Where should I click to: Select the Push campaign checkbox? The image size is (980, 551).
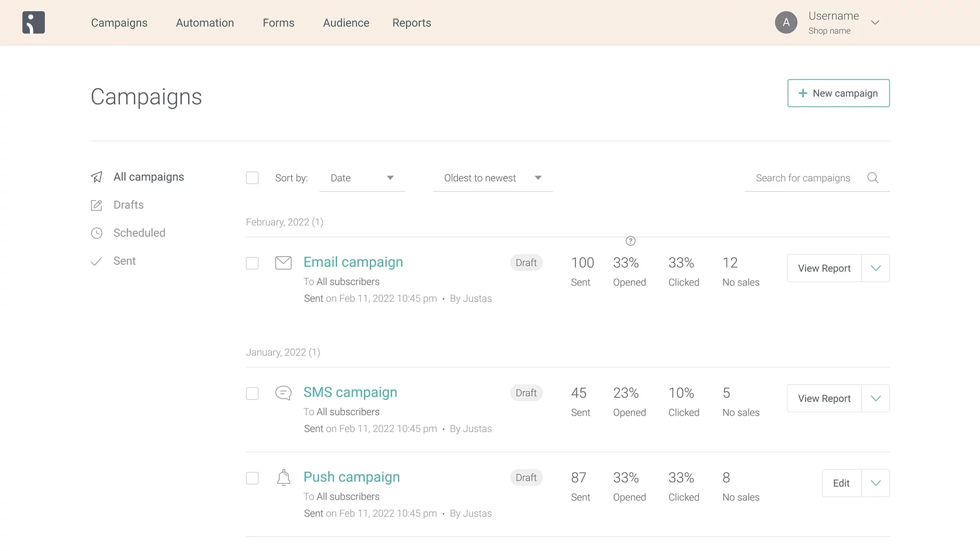point(252,478)
